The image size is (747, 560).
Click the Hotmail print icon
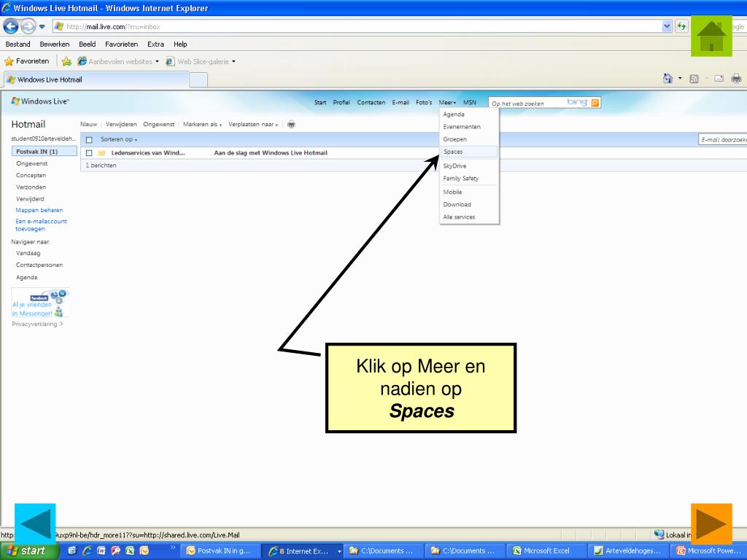pos(291,124)
